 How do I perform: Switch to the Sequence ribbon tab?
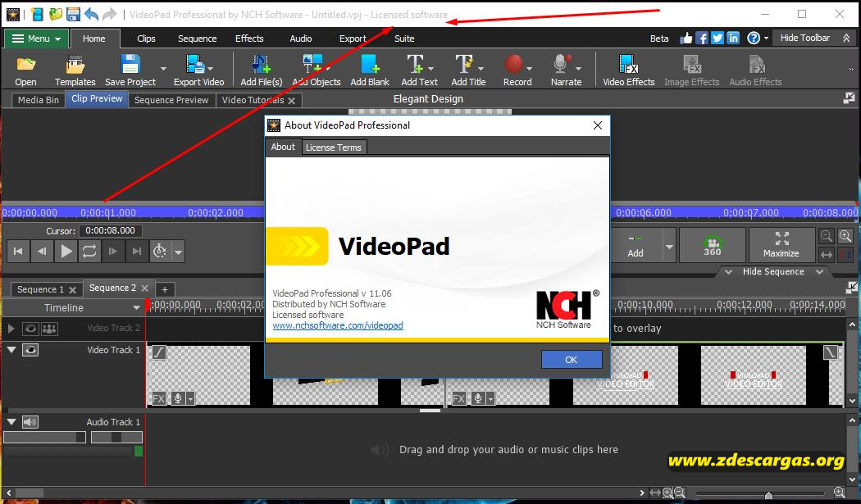point(197,39)
